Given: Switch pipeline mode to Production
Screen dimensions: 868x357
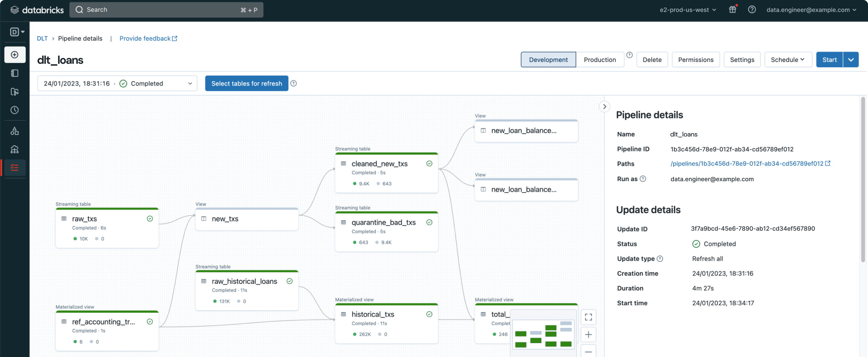Looking at the screenshot, I should (599, 60).
